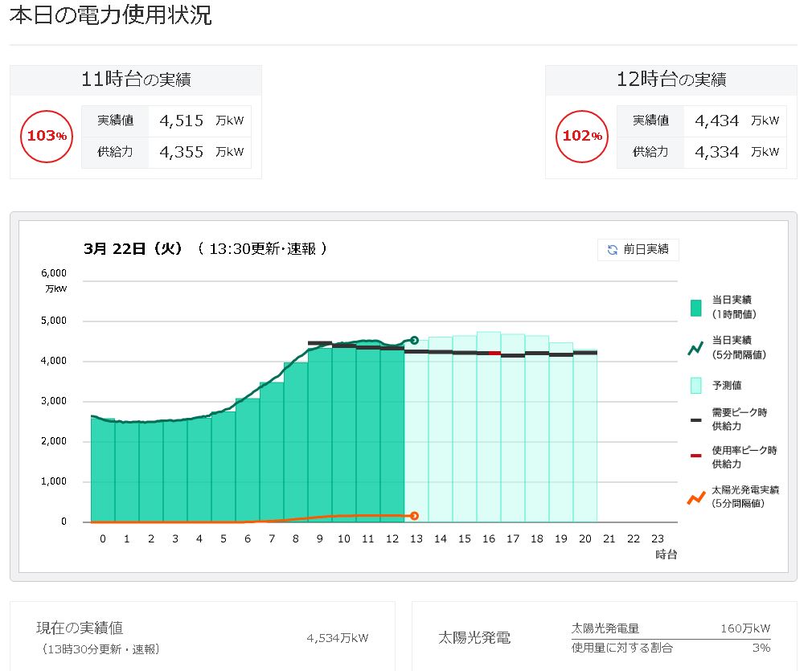Click the 23 hour tick label

(x=657, y=538)
